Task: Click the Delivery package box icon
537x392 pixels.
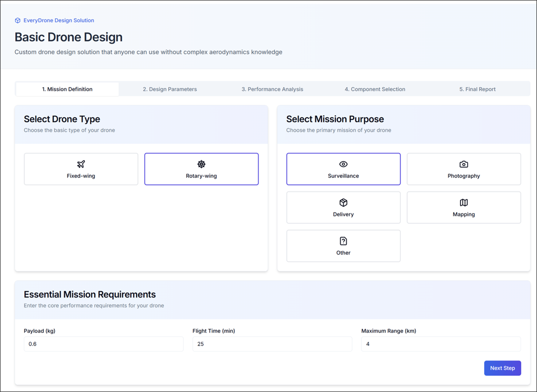Action: coord(343,203)
